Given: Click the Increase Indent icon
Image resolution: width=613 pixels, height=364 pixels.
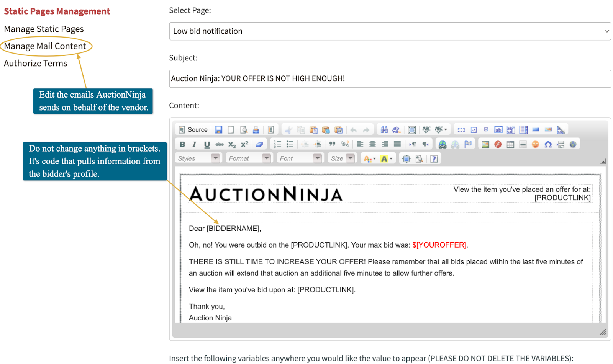Looking at the screenshot, I should pyautogui.click(x=318, y=144).
